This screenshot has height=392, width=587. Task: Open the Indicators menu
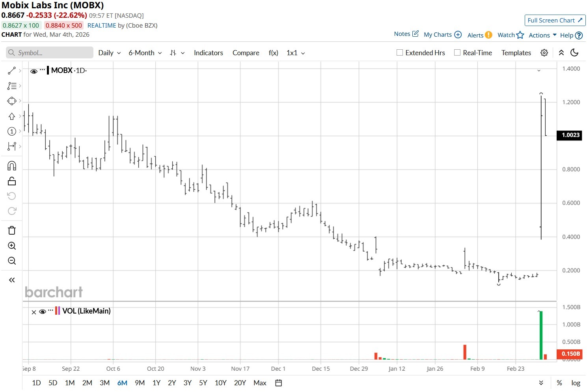209,53
